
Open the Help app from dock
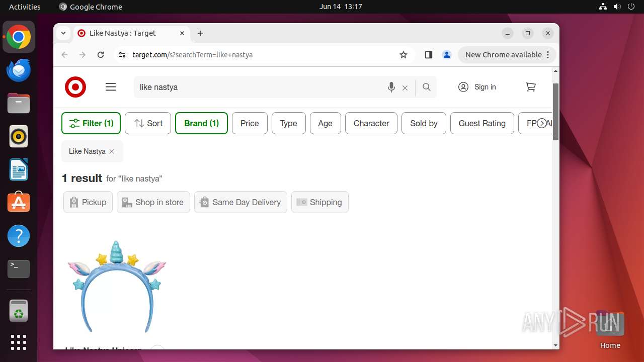tap(19, 236)
